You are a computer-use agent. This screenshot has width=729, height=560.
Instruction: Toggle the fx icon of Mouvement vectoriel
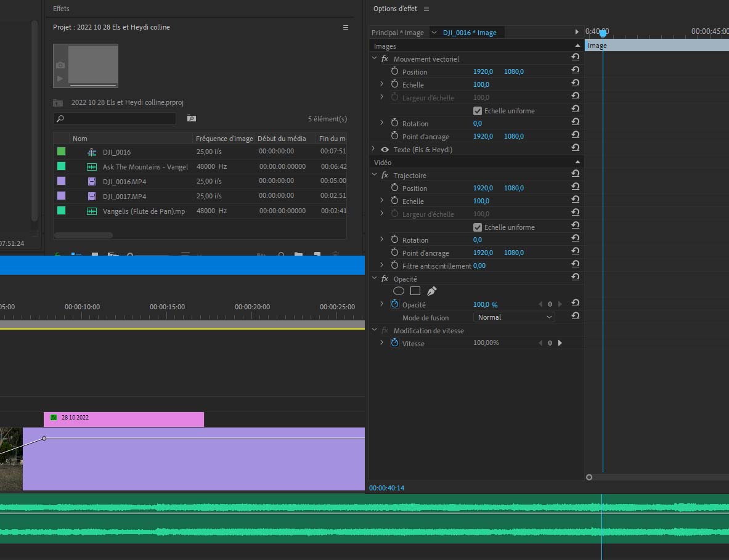[x=385, y=59]
